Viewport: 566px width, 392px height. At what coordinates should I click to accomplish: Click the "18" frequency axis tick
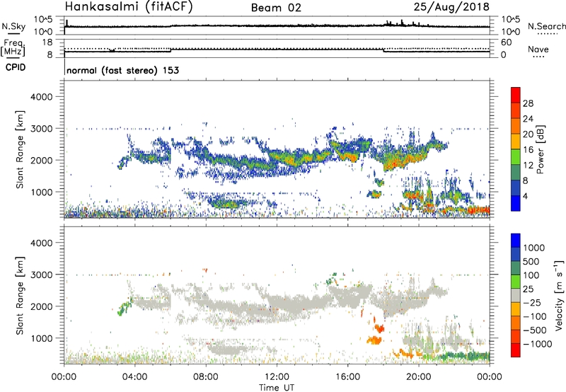pyautogui.click(x=47, y=42)
